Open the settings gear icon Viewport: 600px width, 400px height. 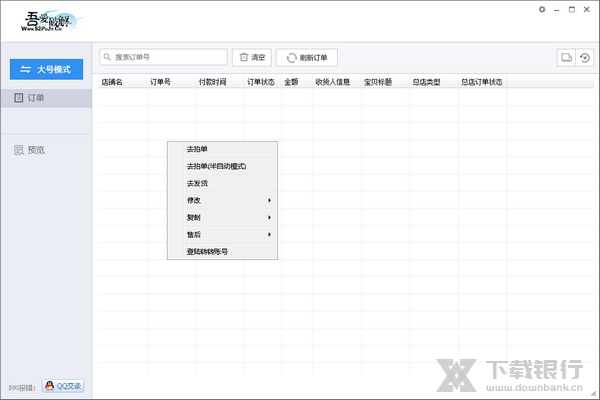[x=542, y=10]
